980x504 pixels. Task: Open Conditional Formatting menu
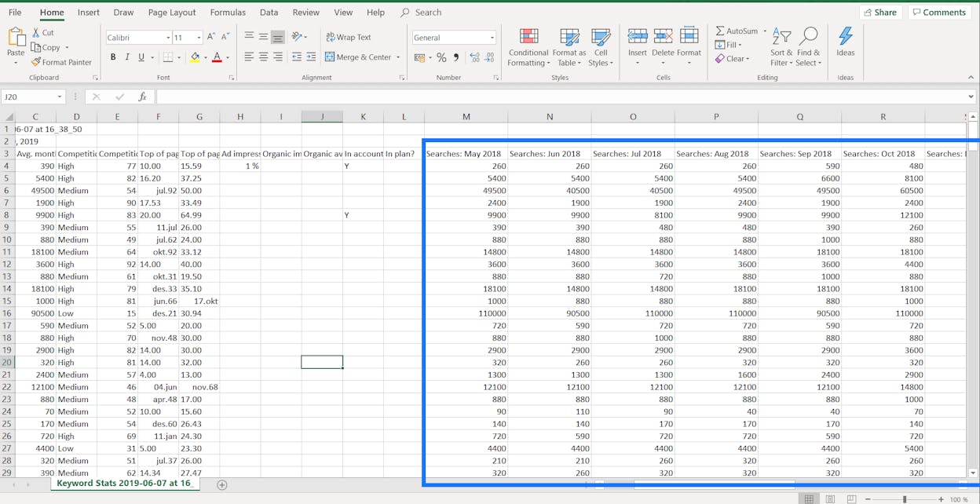click(528, 47)
